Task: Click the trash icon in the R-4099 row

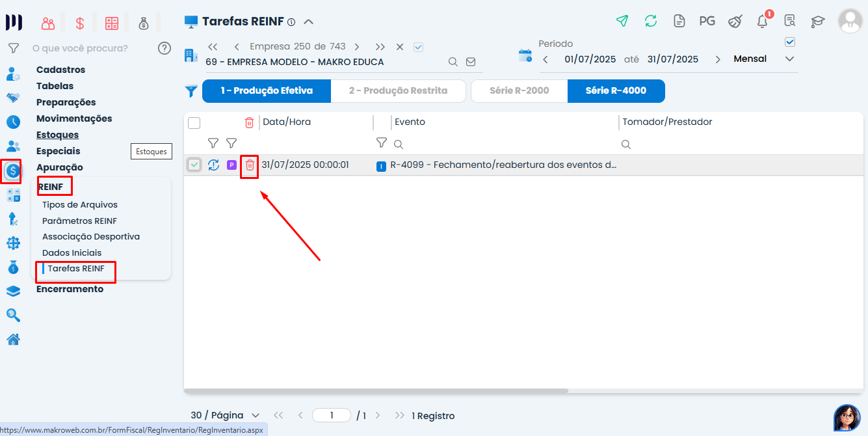Action: (x=250, y=165)
